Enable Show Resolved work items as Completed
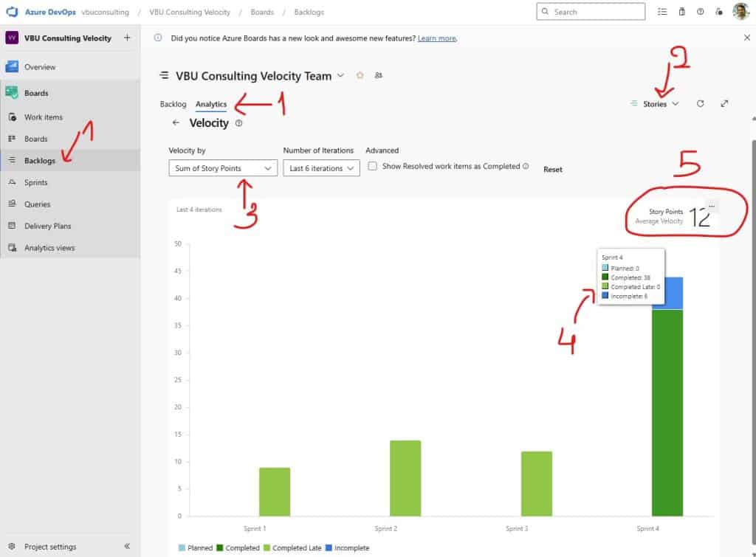The width and height of the screenshot is (756, 557). (373, 167)
